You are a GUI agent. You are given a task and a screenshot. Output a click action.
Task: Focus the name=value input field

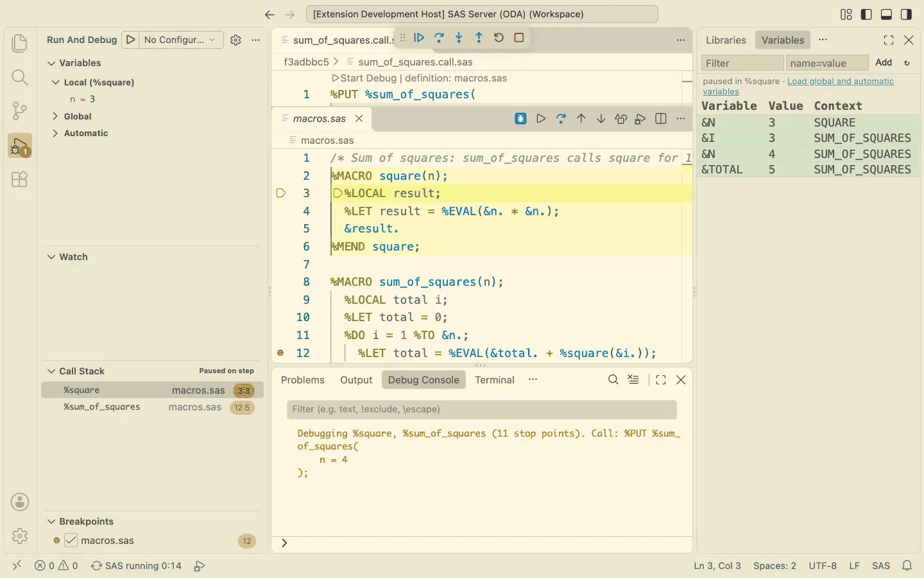(827, 63)
